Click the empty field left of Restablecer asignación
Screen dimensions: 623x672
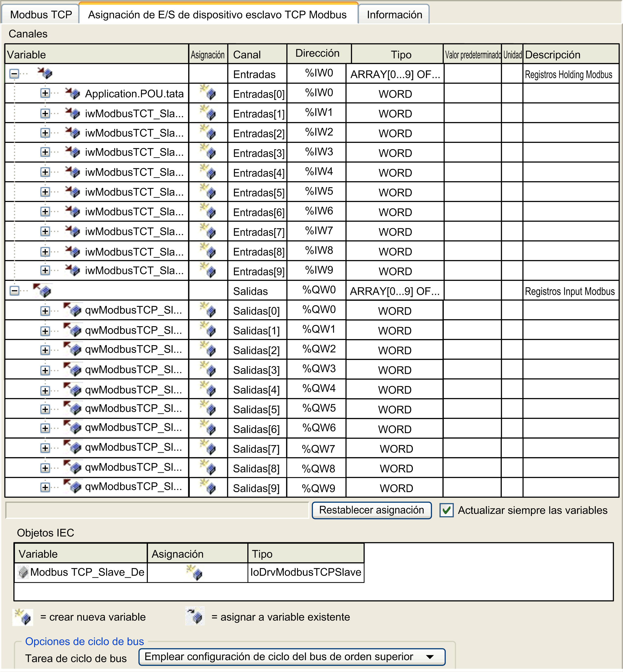click(157, 510)
